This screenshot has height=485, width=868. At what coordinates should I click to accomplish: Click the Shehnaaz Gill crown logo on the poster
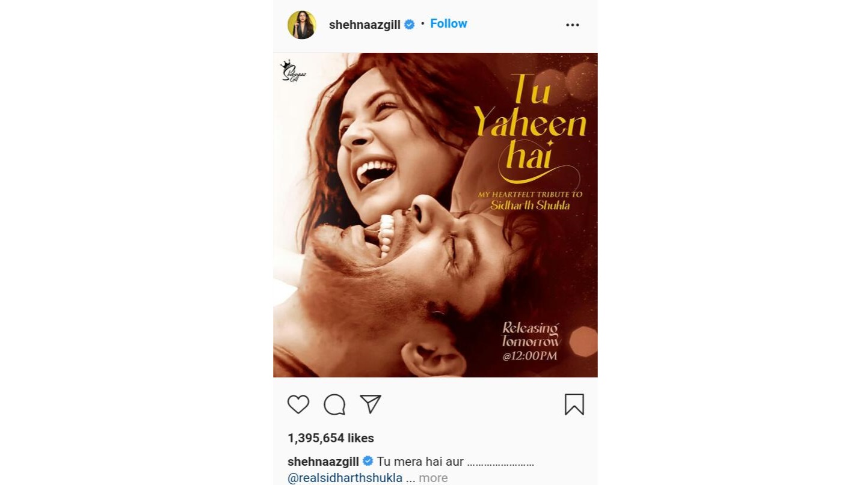(293, 71)
